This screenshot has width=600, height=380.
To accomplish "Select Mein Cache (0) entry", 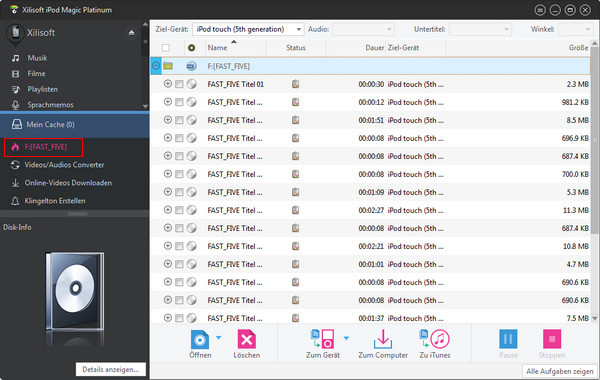I will pos(74,124).
